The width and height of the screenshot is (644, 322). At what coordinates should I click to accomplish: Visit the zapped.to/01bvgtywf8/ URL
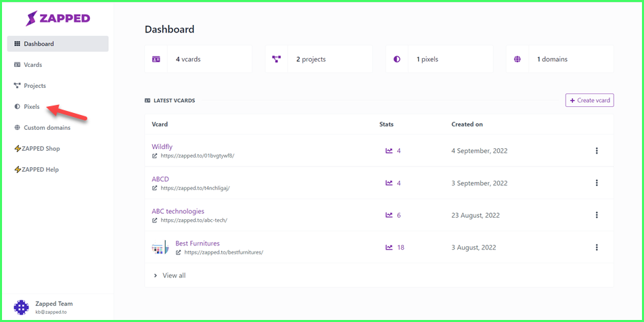[198, 156]
